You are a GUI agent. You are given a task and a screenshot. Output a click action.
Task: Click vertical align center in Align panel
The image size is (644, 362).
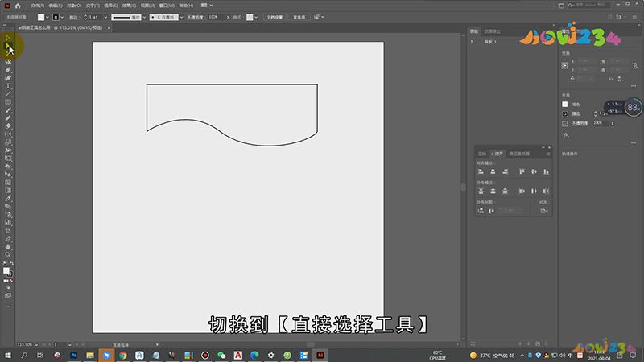coord(534,171)
